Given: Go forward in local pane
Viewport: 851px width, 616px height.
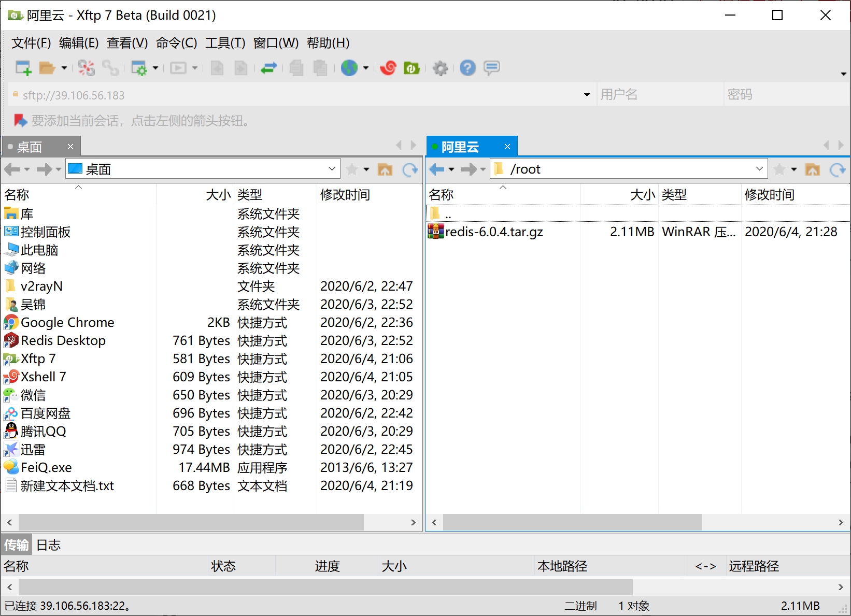Looking at the screenshot, I should coord(45,169).
